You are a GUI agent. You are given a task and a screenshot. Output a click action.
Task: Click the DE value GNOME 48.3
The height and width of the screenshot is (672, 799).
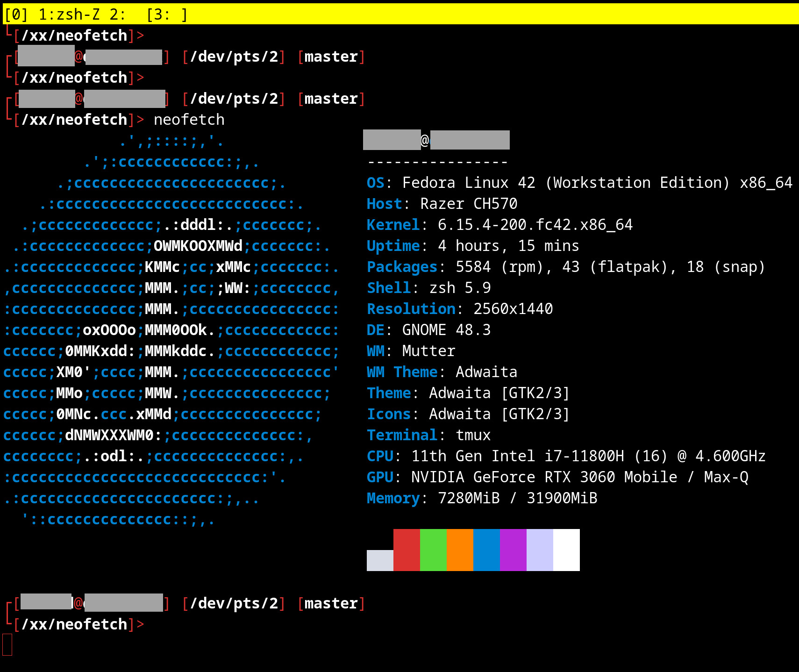click(x=446, y=330)
